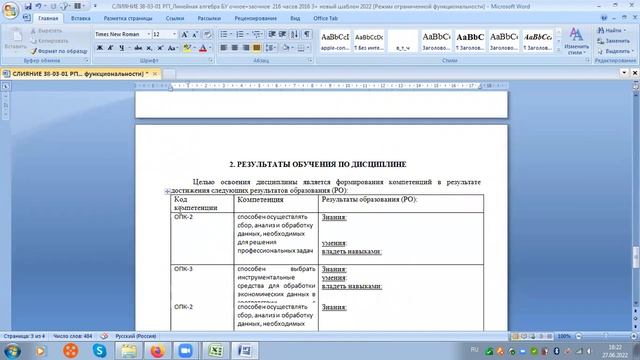Toggle show paragraph marks (¶)
Image resolution: width=640 pixels, height=360 pixels.
tap(307, 34)
